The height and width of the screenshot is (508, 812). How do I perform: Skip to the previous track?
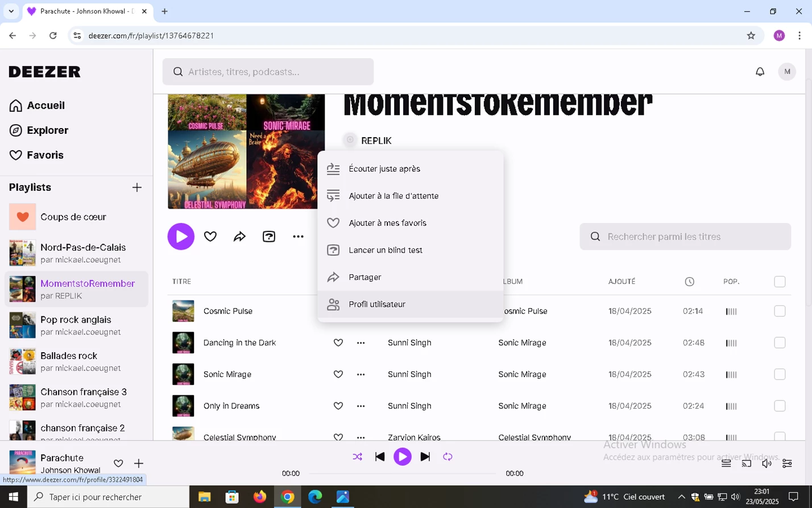(x=380, y=457)
